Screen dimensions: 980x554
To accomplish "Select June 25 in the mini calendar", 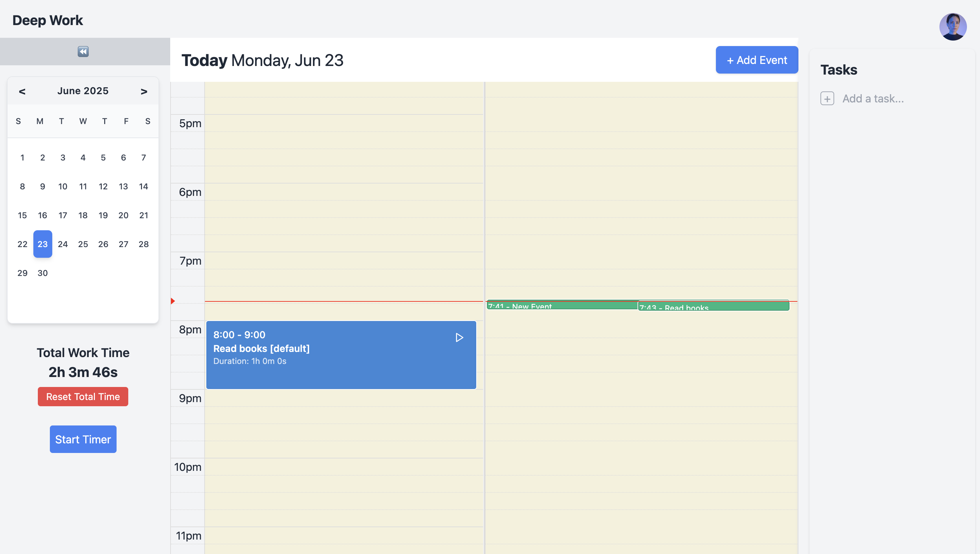I will (83, 244).
